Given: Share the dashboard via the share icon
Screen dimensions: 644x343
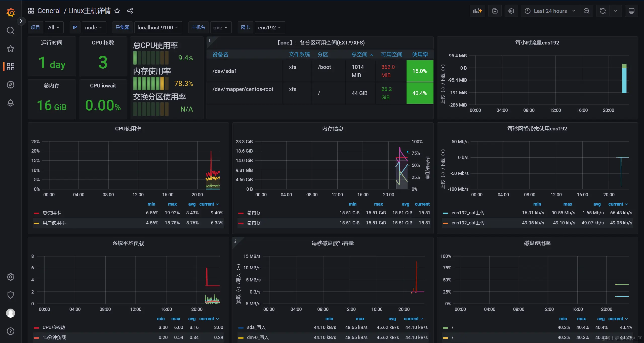Looking at the screenshot, I should point(130,11).
